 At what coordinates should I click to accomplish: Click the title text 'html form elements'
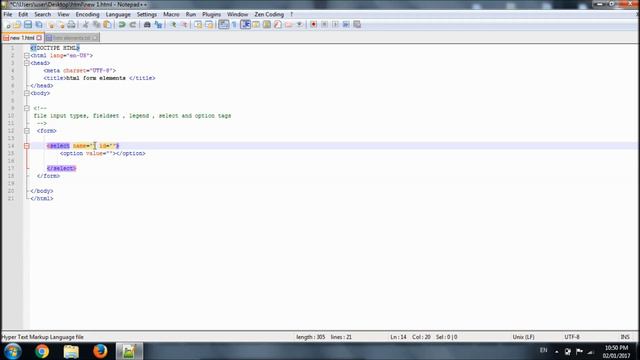(x=96, y=78)
